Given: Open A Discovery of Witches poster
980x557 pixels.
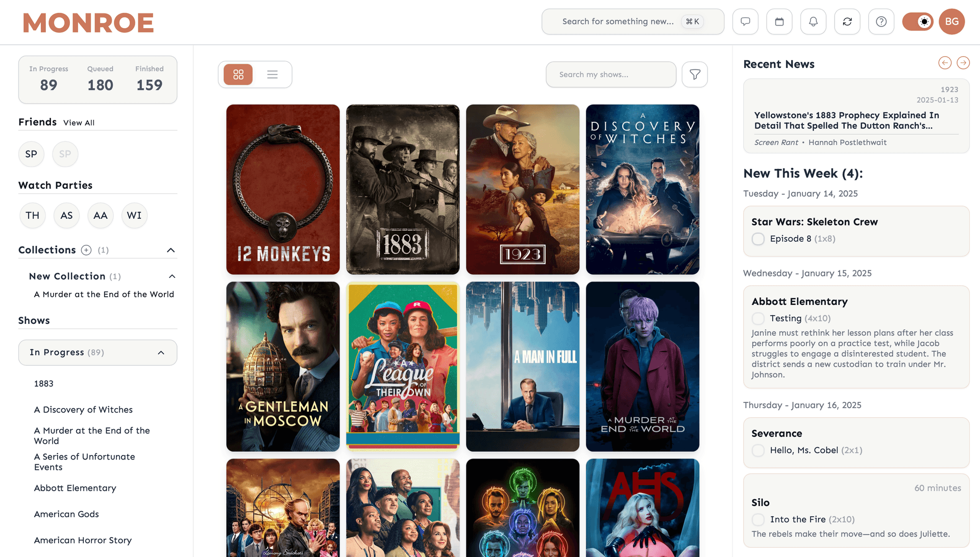Looking at the screenshot, I should pyautogui.click(x=643, y=189).
